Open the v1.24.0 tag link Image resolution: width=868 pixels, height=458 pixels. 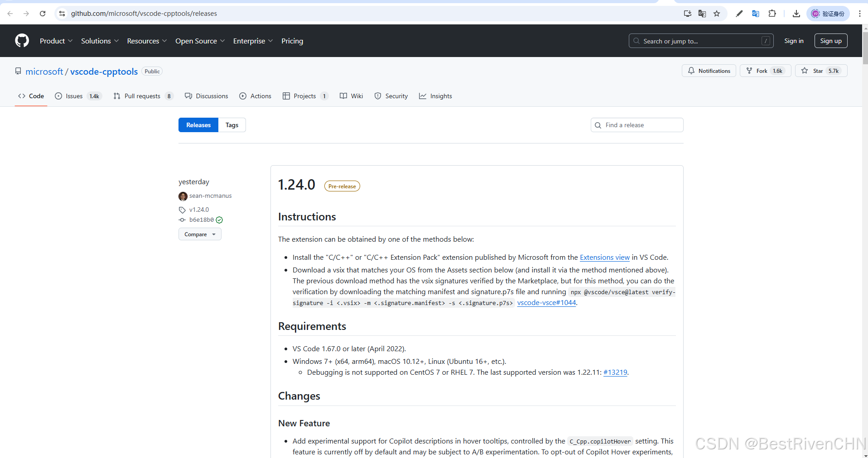(x=199, y=210)
